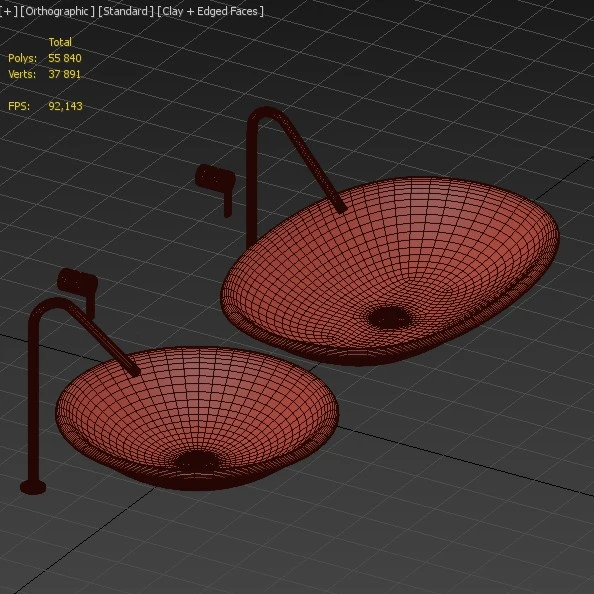This screenshot has width=594, height=594.
Task: Click the Total statistics column header
Action: [60, 42]
